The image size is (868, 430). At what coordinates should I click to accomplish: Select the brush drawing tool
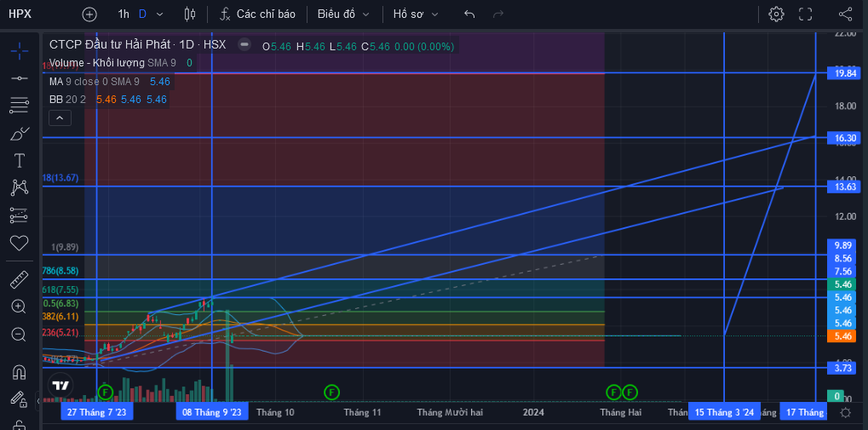tap(20, 134)
